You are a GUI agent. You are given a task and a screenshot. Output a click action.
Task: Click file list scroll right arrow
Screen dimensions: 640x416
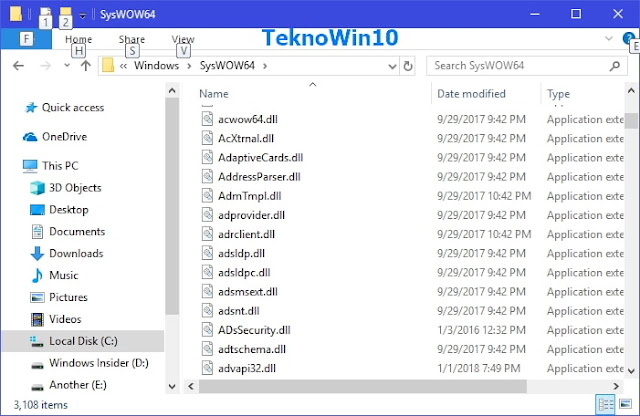(x=616, y=386)
